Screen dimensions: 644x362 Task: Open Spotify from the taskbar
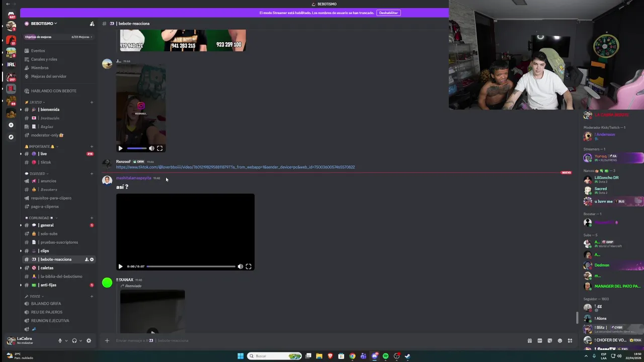(385, 356)
